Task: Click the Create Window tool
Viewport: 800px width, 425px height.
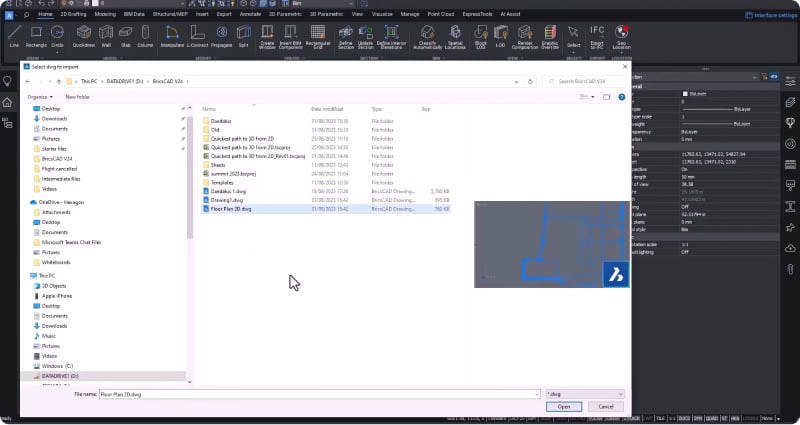Action: (267, 37)
